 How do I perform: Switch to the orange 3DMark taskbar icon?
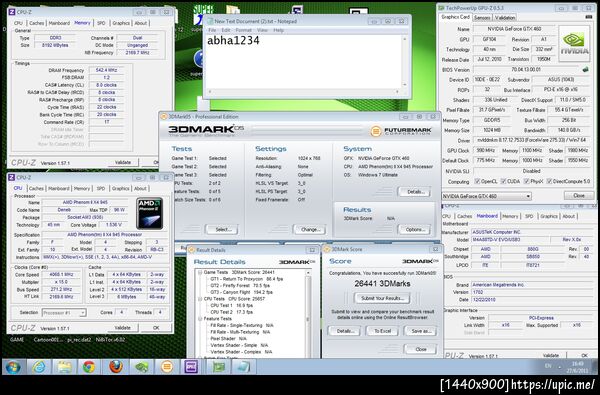click(x=167, y=367)
